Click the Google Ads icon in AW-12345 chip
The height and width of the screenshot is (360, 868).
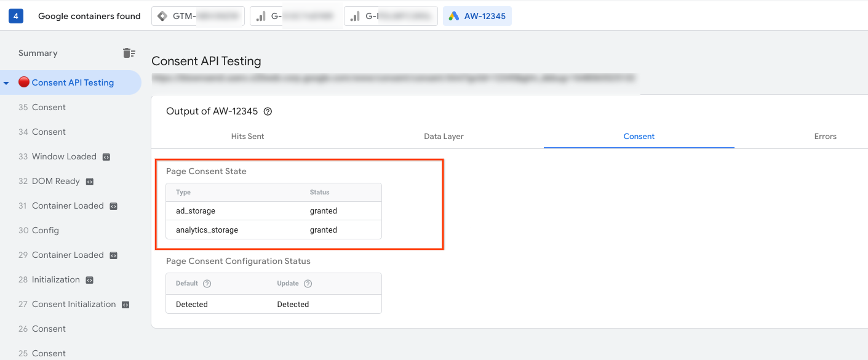click(454, 16)
